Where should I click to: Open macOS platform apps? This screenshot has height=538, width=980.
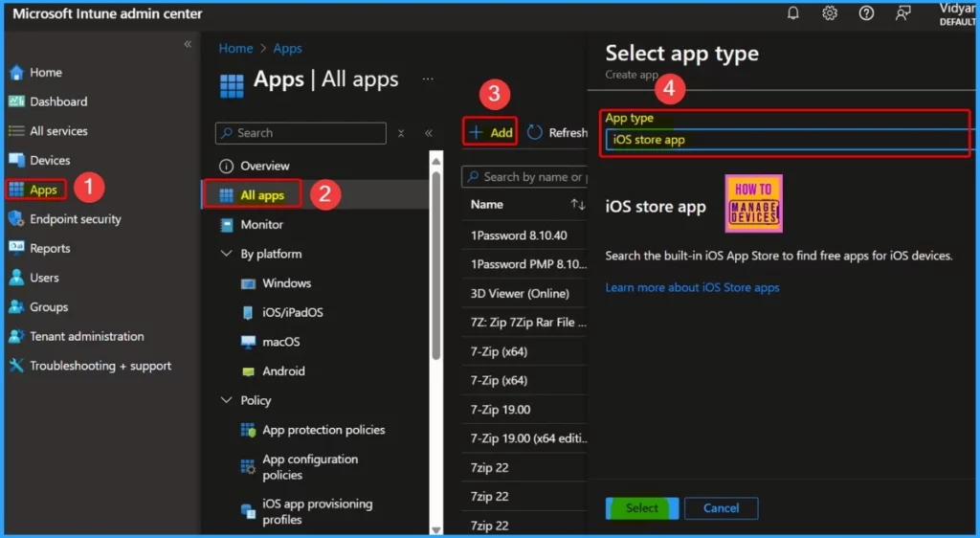[x=281, y=342]
